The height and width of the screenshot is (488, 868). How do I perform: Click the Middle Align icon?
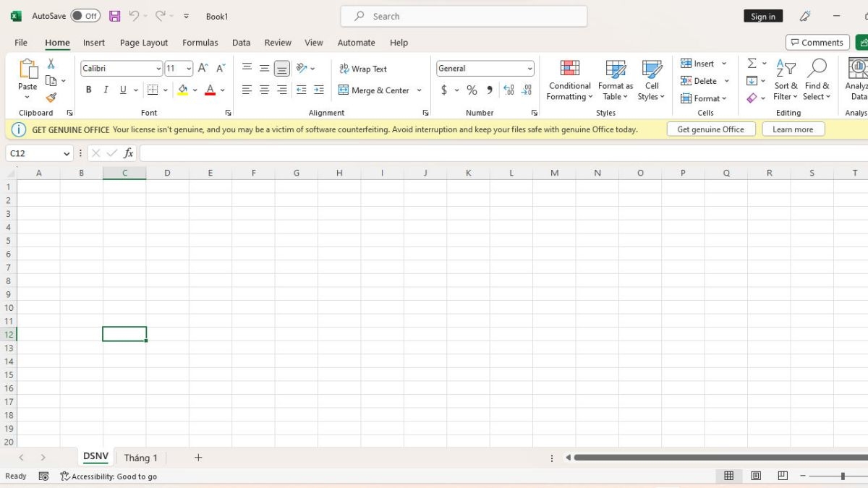pyautogui.click(x=264, y=69)
